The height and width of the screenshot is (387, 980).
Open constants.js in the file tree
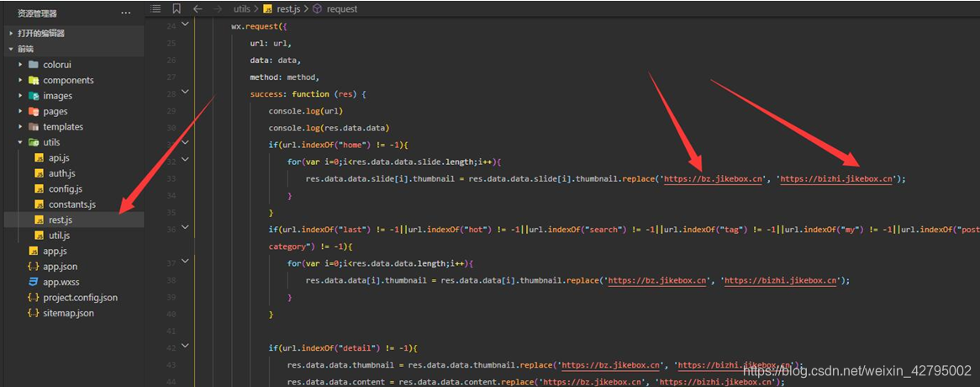click(72, 204)
